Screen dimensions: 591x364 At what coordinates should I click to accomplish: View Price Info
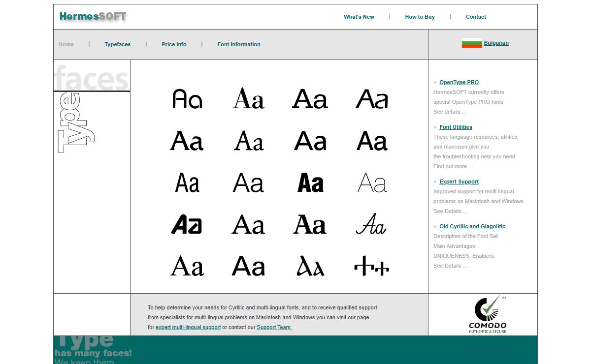[x=174, y=44]
